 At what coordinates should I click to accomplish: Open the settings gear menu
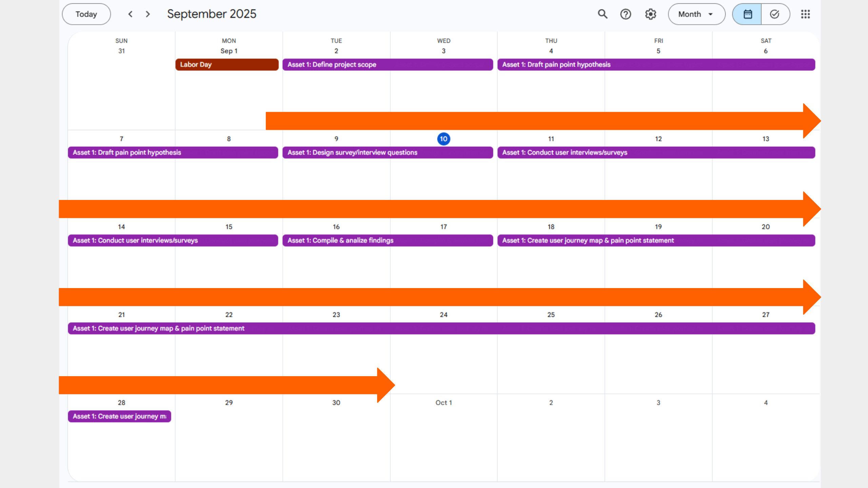(650, 14)
